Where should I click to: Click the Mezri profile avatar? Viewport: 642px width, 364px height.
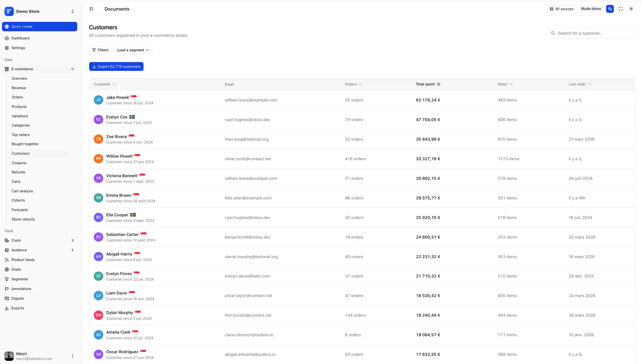pyautogui.click(x=9, y=356)
